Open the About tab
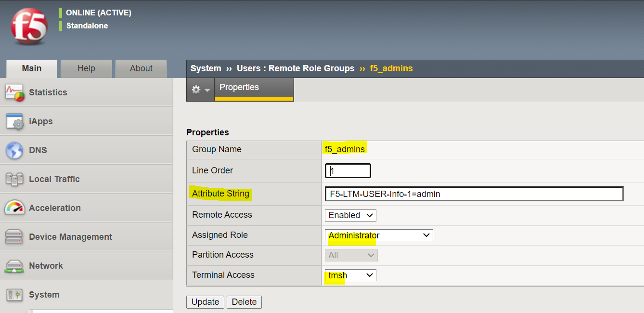The image size is (644, 313). [141, 68]
